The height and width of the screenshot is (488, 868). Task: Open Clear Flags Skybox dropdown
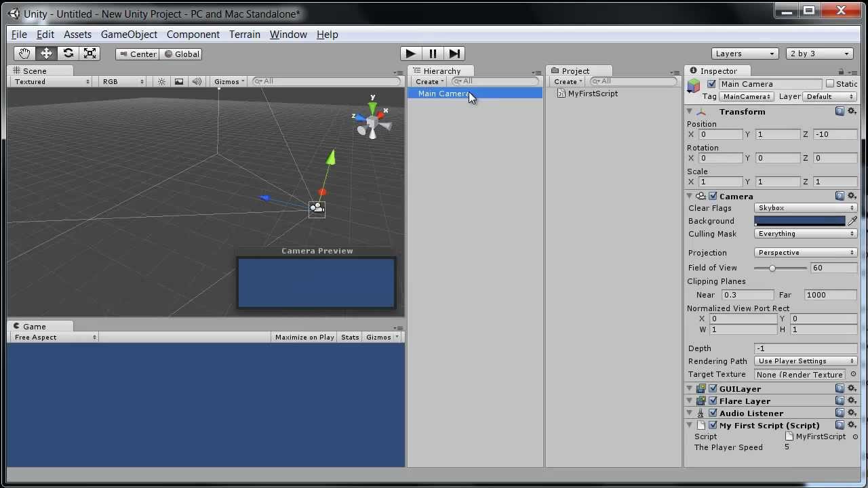[806, 208]
